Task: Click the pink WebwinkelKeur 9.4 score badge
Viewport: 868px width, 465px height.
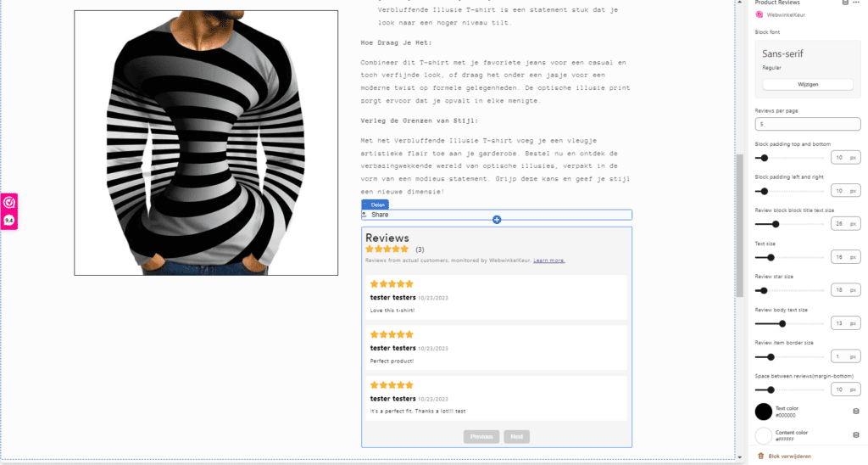Action: pos(9,211)
